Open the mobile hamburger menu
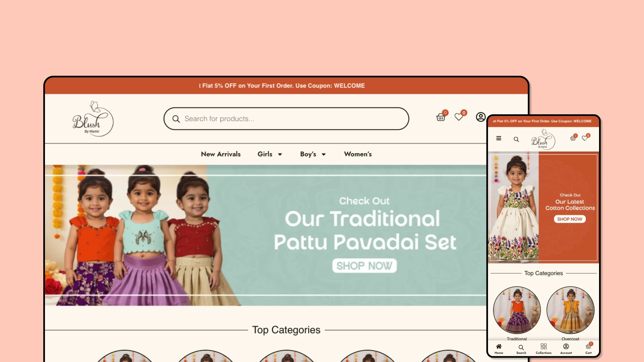The height and width of the screenshot is (362, 644). point(499,138)
